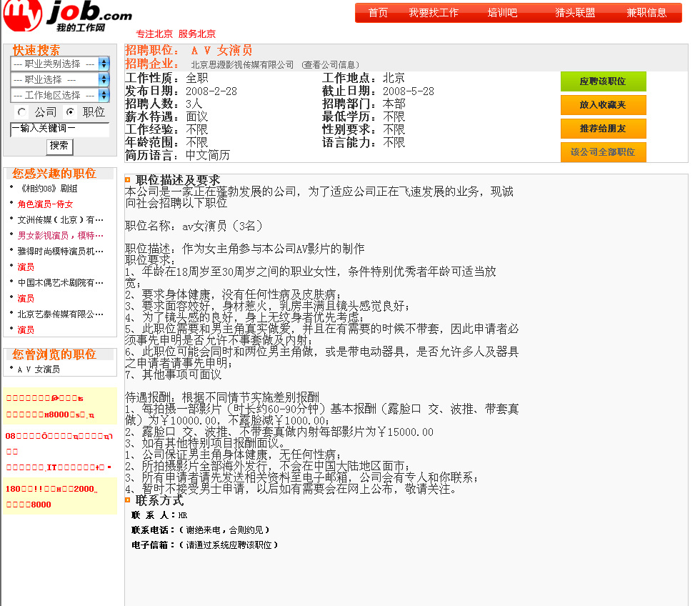Expand the 职业选择 dropdown

[x=60, y=79]
